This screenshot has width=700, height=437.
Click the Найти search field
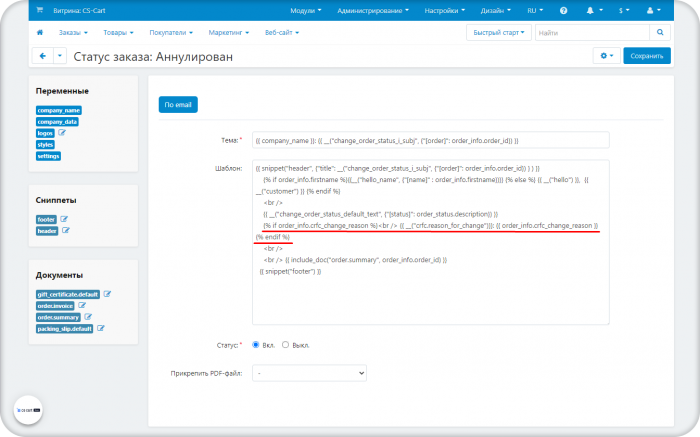point(592,33)
